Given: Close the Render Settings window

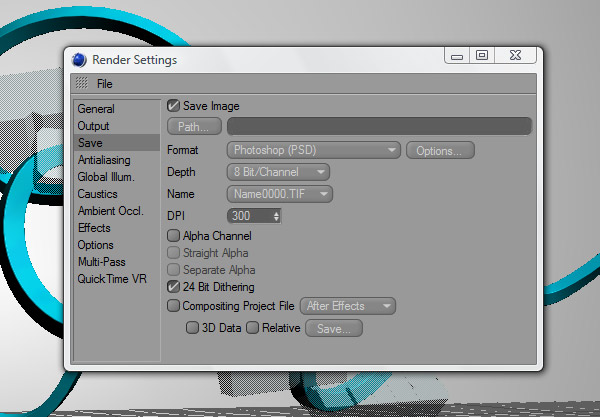Looking at the screenshot, I should click(x=515, y=55).
